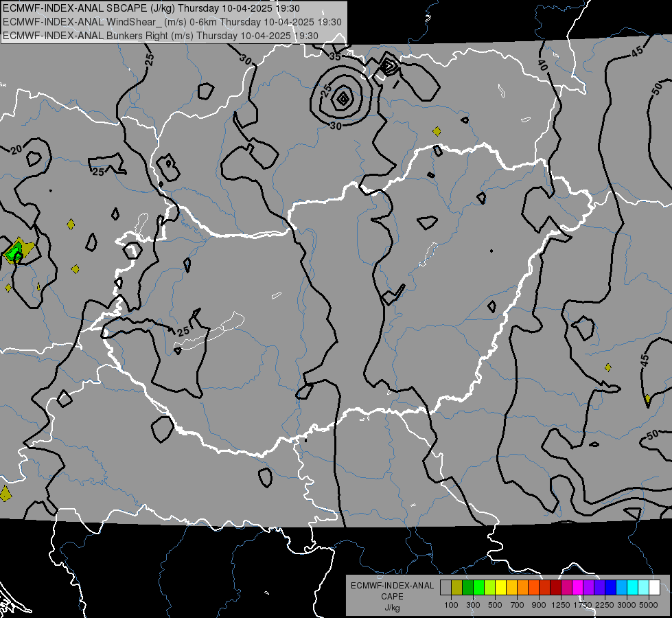Click the legend value 1750
672x618 pixels.
click(x=583, y=605)
